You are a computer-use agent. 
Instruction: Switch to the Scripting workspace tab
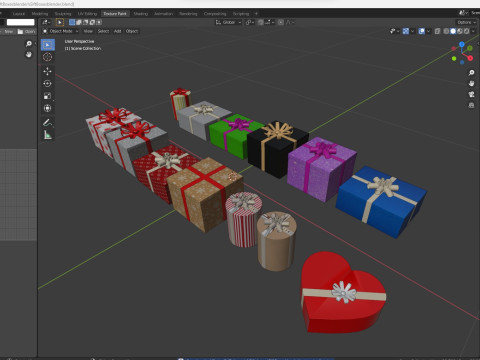(x=241, y=14)
